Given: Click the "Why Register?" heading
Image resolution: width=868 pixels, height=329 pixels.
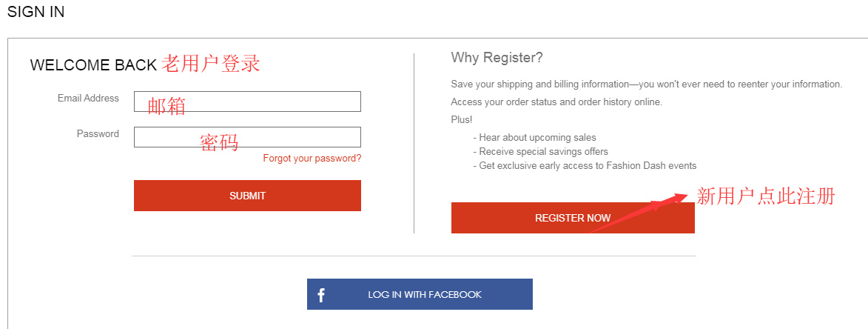Looking at the screenshot, I should point(497,58).
